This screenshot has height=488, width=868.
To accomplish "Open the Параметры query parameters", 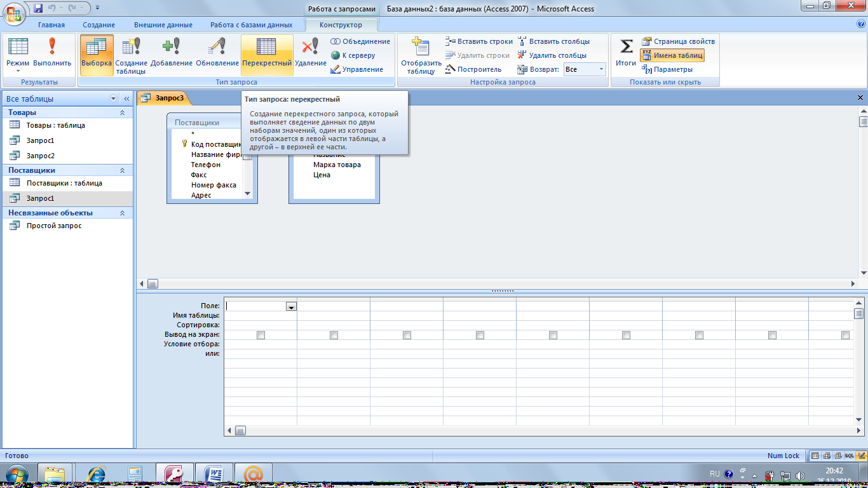I will [667, 69].
